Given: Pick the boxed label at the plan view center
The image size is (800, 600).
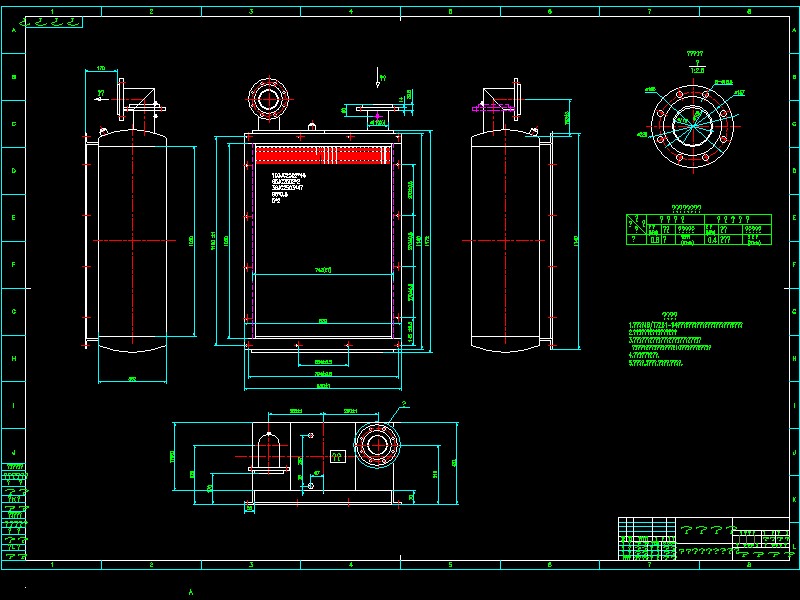Looking at the screenshot, I should [x=338, y=456].
